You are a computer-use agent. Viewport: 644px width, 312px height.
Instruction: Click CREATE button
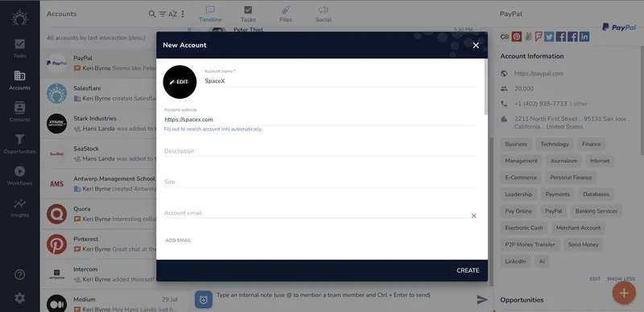[x=468, y=270]
